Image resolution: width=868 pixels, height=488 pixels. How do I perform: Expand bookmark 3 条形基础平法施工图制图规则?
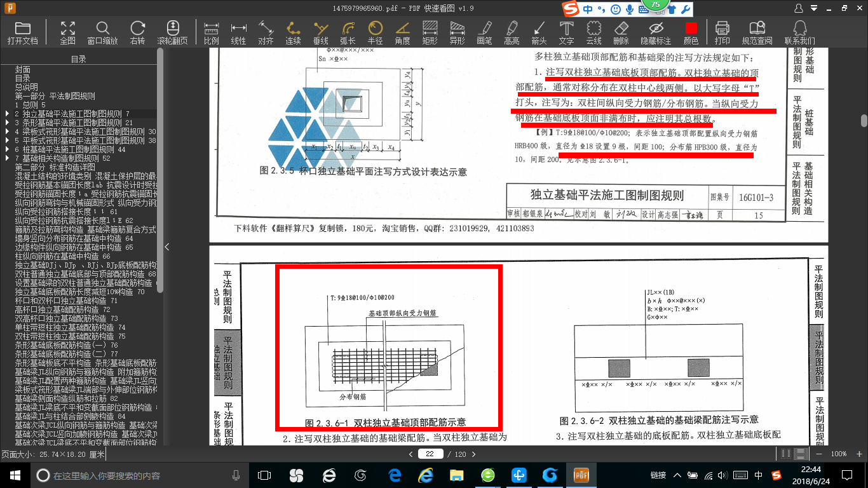pyautogui.click(x=7, y=122)
